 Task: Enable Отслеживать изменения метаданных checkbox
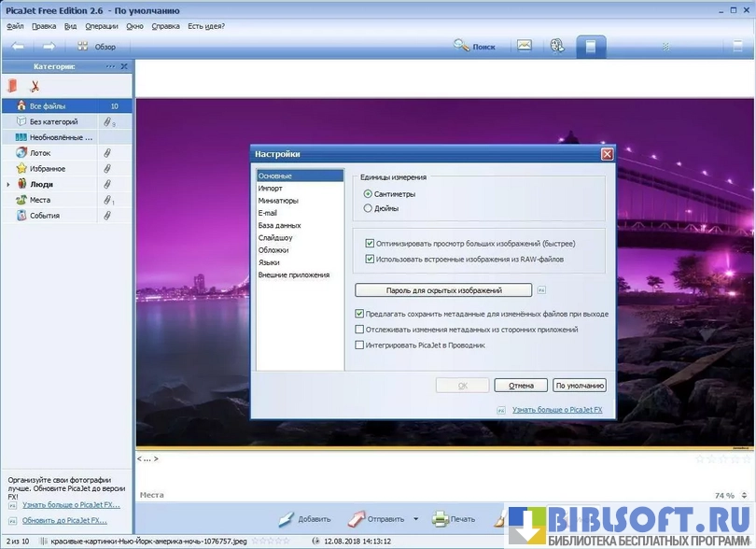click(x=360, y=330)
